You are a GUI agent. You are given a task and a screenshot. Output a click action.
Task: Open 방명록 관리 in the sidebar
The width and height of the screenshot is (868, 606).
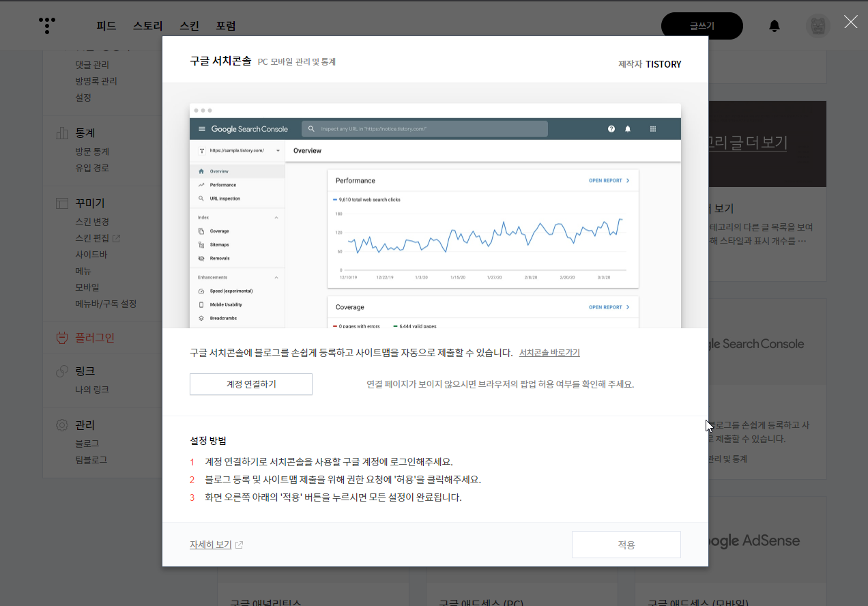pos(96,81)
